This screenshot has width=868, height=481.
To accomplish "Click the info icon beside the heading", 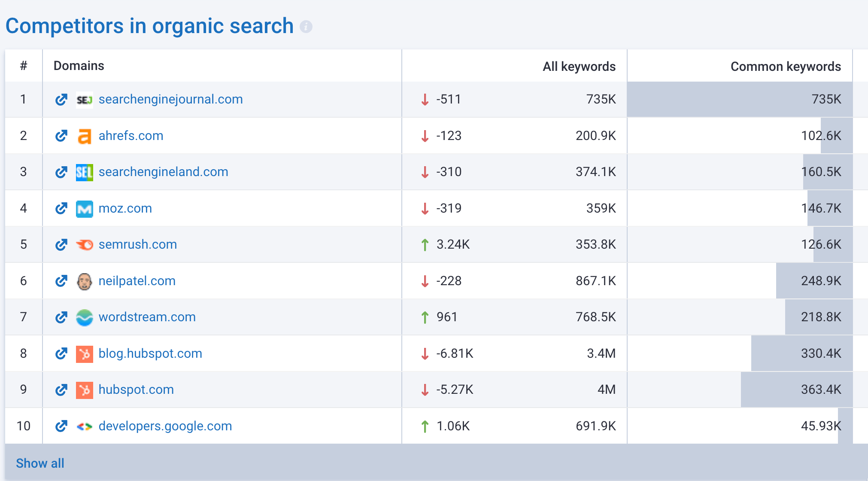I will pyautogui.click(x=306, y=27).
